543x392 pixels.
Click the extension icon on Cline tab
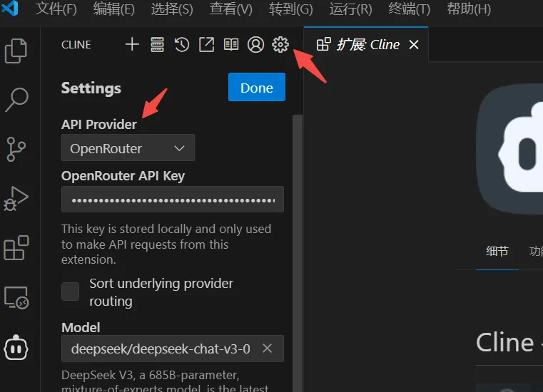pyautogui.click(x=324, y=44)
